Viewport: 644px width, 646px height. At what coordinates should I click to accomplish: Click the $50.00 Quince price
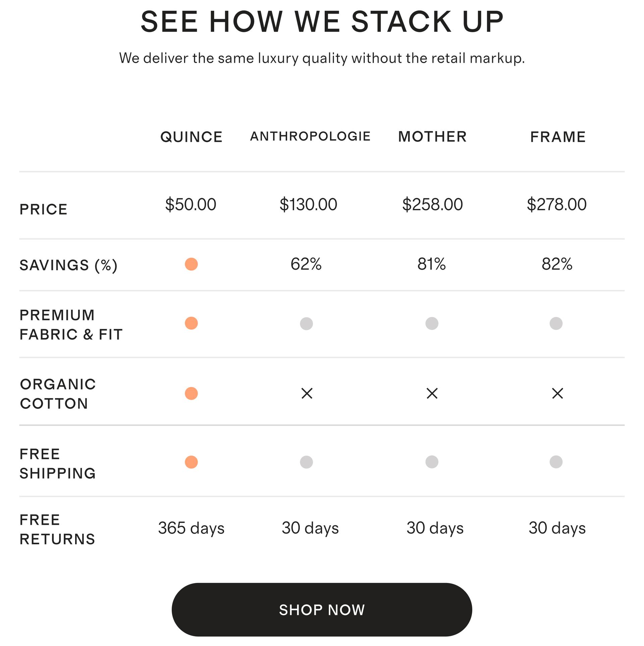191,204
